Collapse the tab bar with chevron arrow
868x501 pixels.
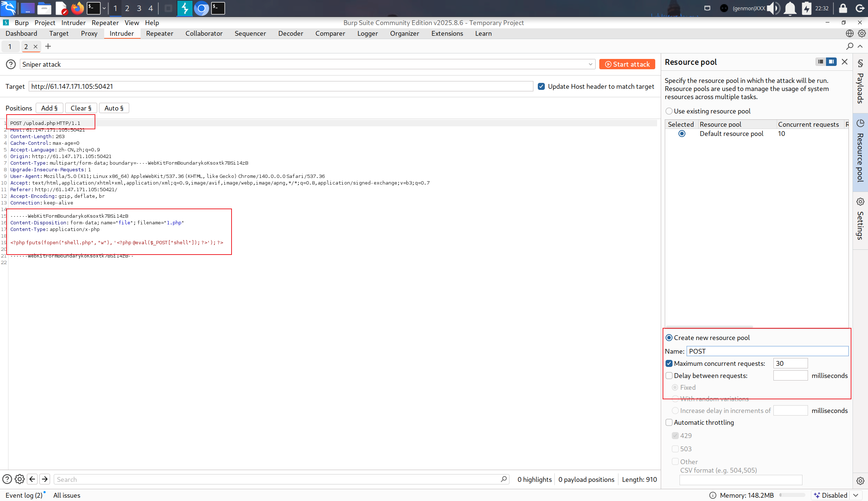coord(860,46)
